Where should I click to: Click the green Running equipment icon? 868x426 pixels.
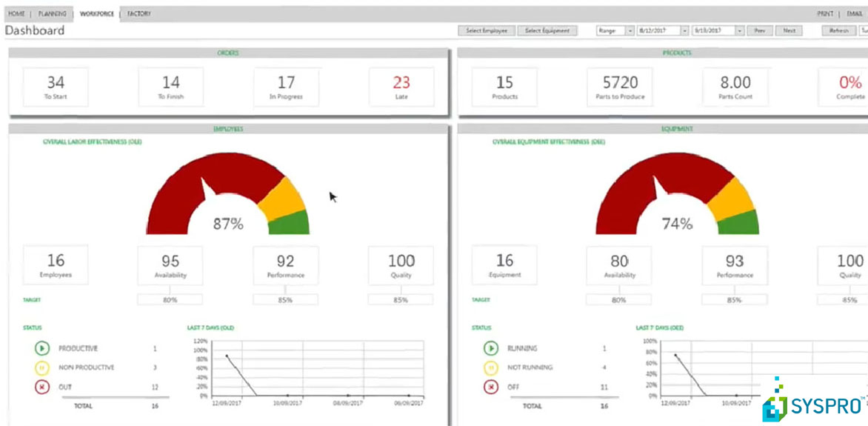click(490, 348)
